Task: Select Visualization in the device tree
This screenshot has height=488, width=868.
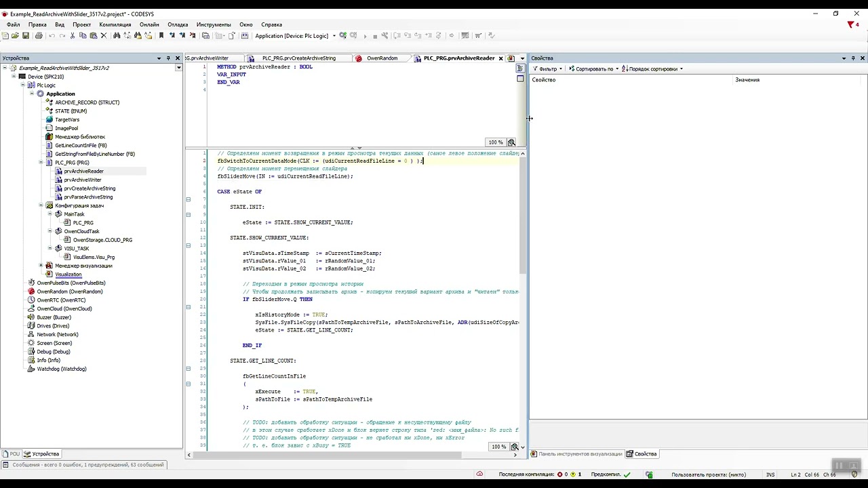Action: (x=68, y=274)
